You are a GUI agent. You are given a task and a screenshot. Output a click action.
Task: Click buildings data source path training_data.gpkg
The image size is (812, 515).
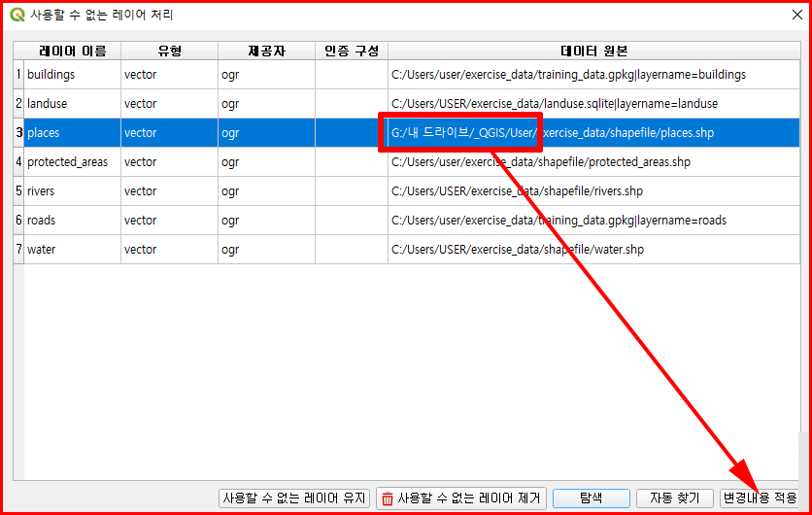(594, 74)
